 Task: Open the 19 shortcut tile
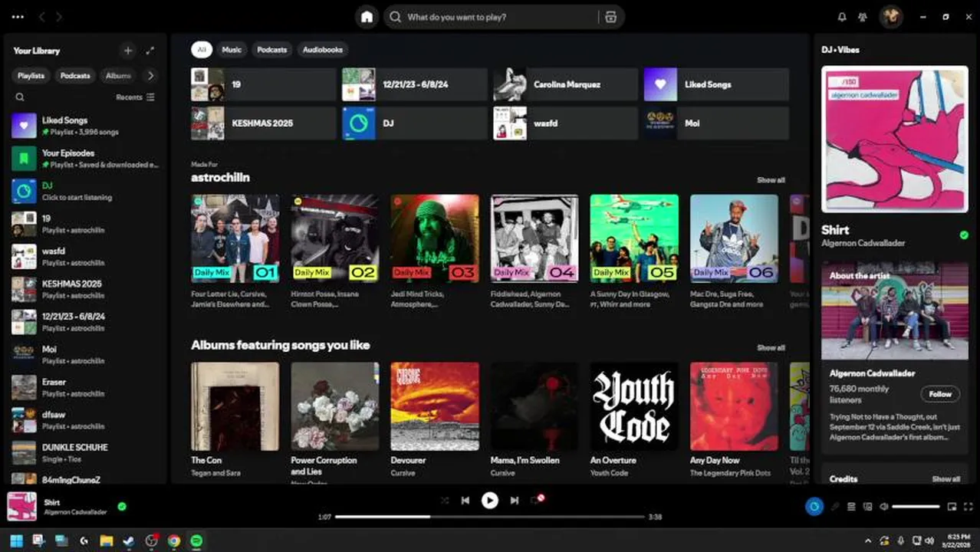point(263,84)
